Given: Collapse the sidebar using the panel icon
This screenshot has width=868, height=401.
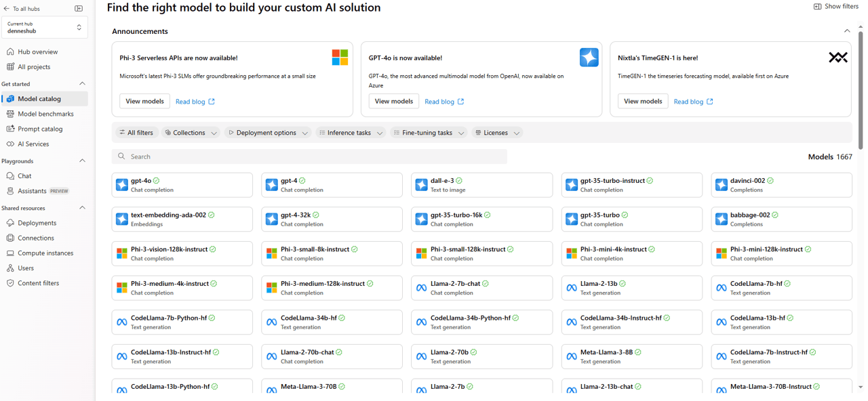Looking at the screenshot, I should 79,9.
